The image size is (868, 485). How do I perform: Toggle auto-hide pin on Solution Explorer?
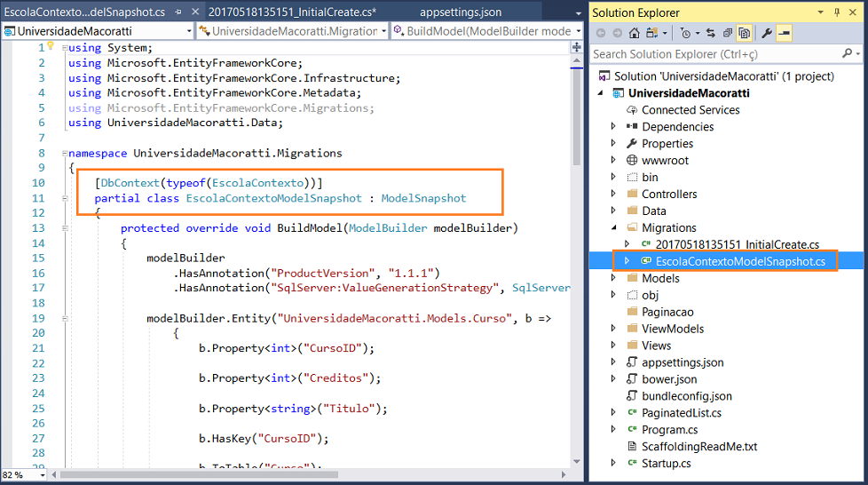(x=836, y=12)
